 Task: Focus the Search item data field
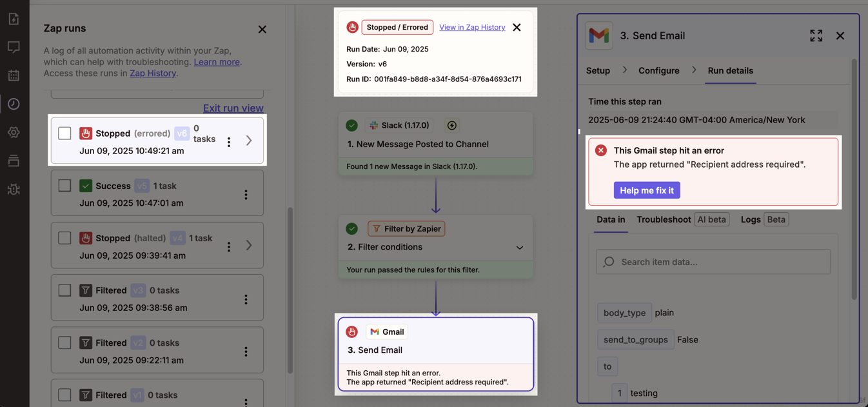pyautogui.click(x=713, y=262)
